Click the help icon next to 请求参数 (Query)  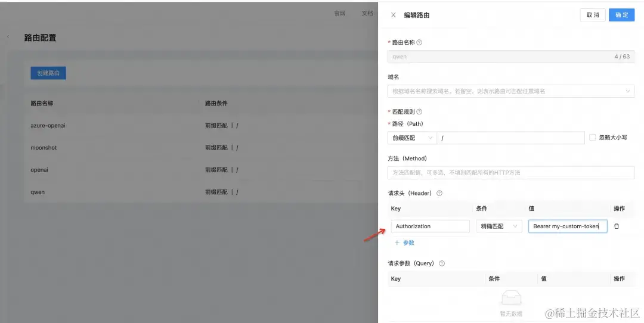(441, 263)
